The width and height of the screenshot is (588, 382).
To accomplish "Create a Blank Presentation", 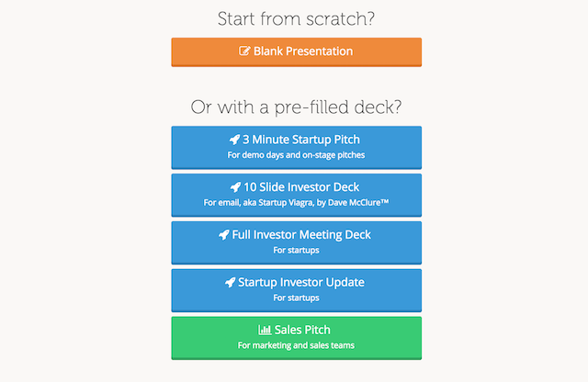I will click(296, 52).
